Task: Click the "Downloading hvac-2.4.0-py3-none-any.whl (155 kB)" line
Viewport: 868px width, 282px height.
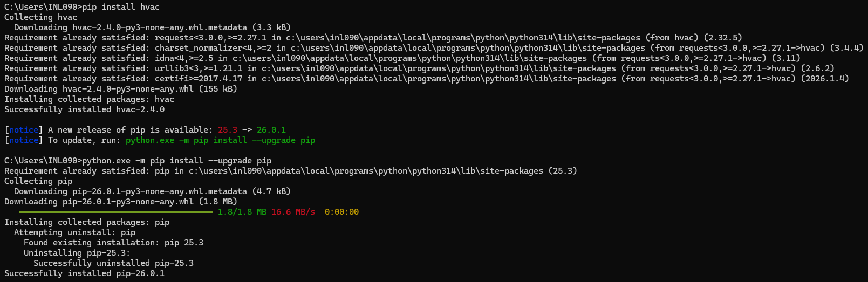Action: (121, 89)
